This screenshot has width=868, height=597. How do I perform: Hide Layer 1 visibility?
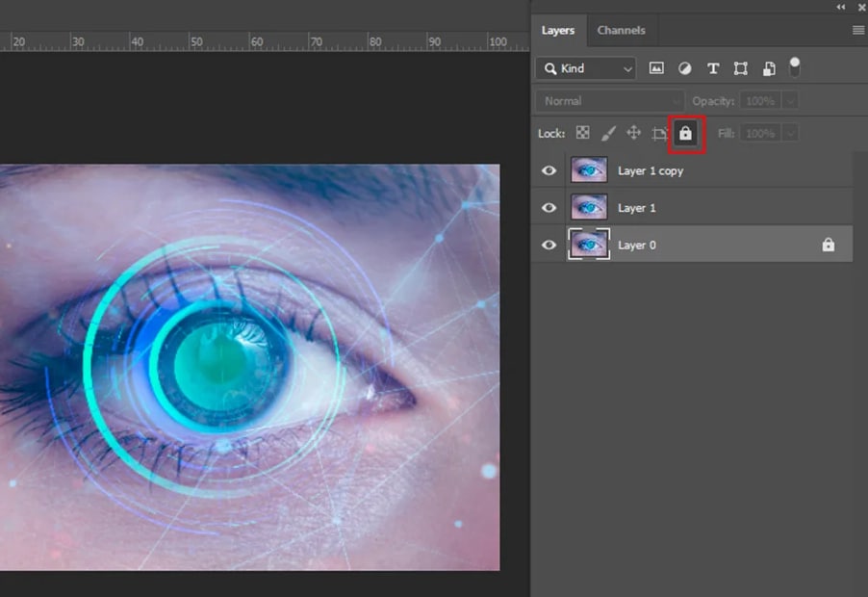(549, 208)
